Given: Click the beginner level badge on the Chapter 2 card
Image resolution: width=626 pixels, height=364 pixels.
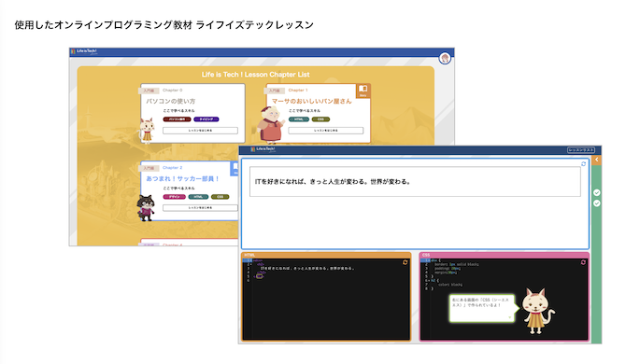Looking at the screenshot, I should click(149, 168).
